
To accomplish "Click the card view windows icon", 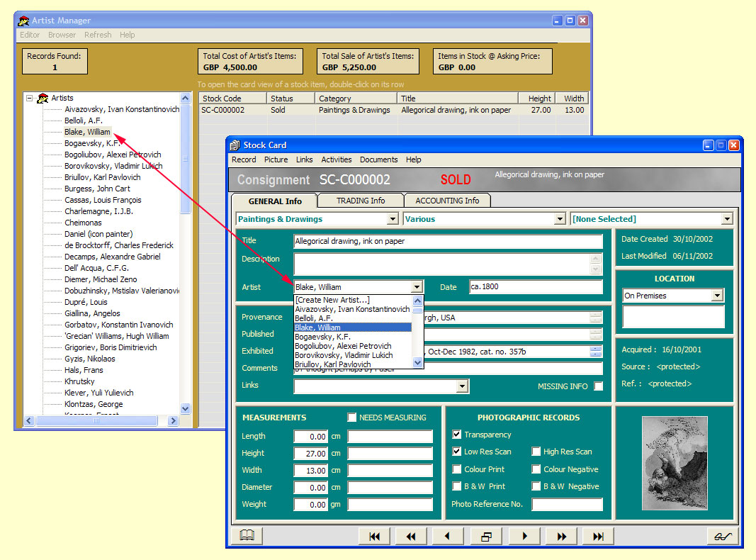I will 486,537.
